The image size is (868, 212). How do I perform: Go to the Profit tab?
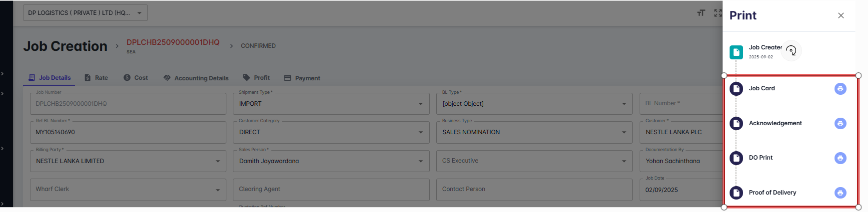[256, 78]
